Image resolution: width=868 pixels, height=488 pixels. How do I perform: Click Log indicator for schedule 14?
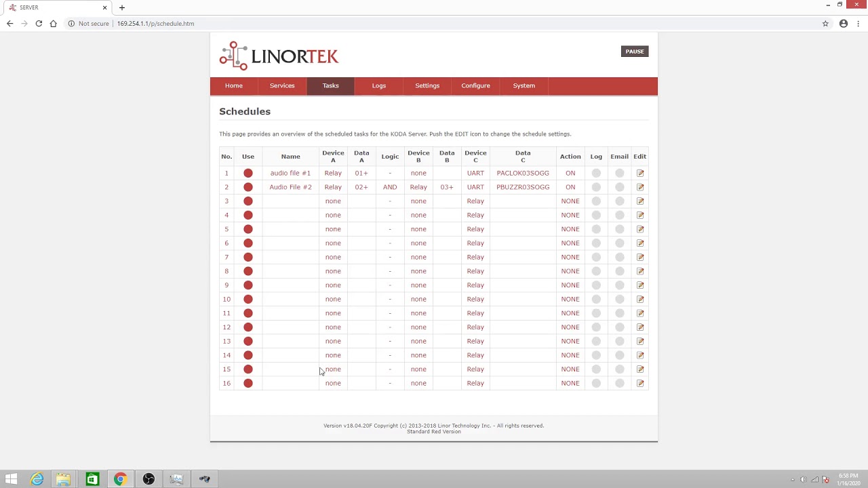click(596, 355)
